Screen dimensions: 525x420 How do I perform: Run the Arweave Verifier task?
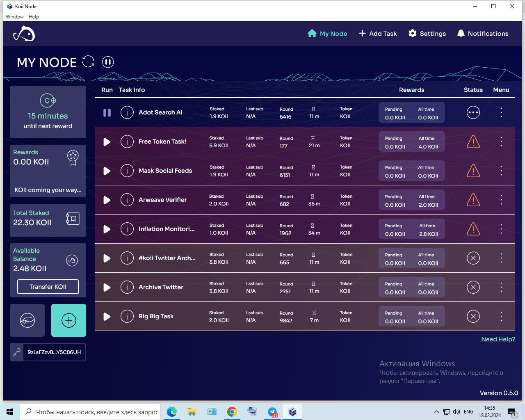pos(107,200)
